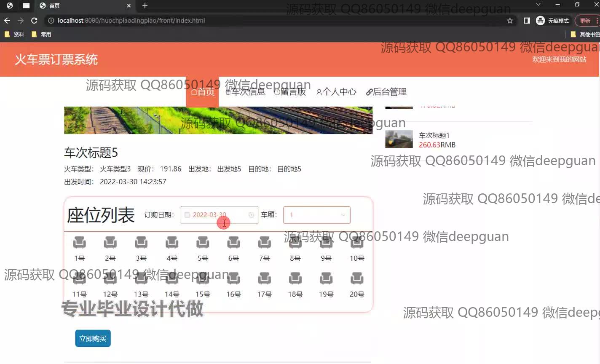Bookmark this page with the star icon
This screenshot has width=600, height=364.
(x=510, y=21)
